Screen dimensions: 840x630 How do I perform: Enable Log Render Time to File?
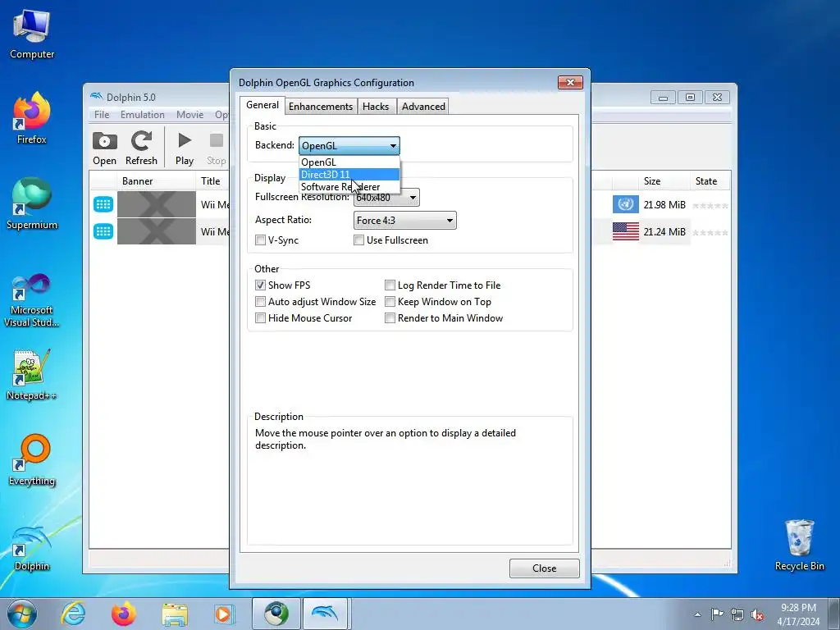(390, 285)
